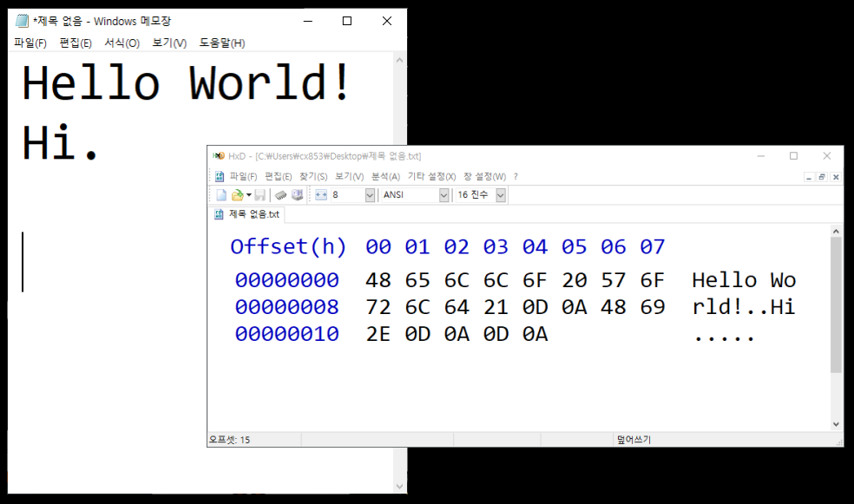The image size is (854, 504).
Task: Click offset label 00000008
Action: [287, 307]
